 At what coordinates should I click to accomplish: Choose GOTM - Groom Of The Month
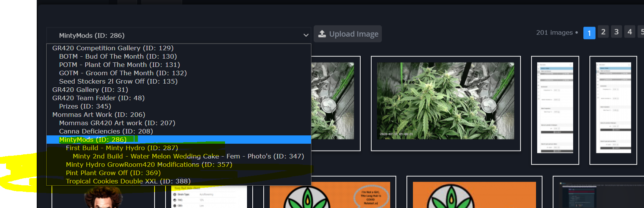click(x=123, y=73)
